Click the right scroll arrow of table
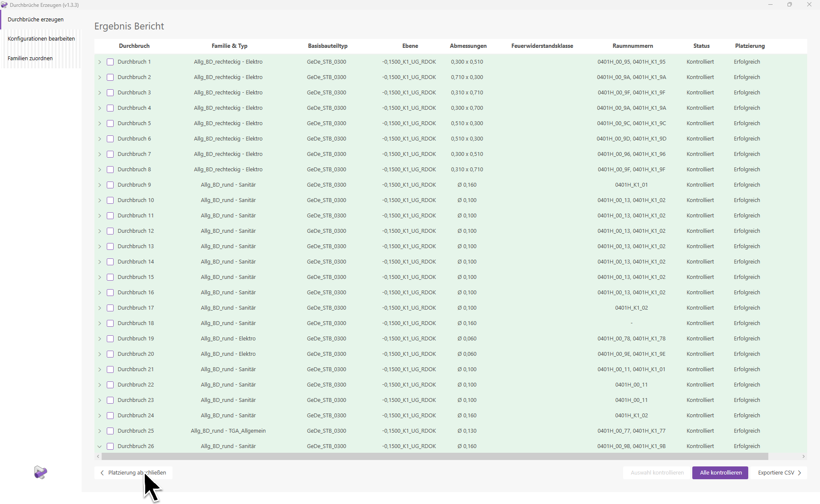820x504 pixels. click(803, 457)
